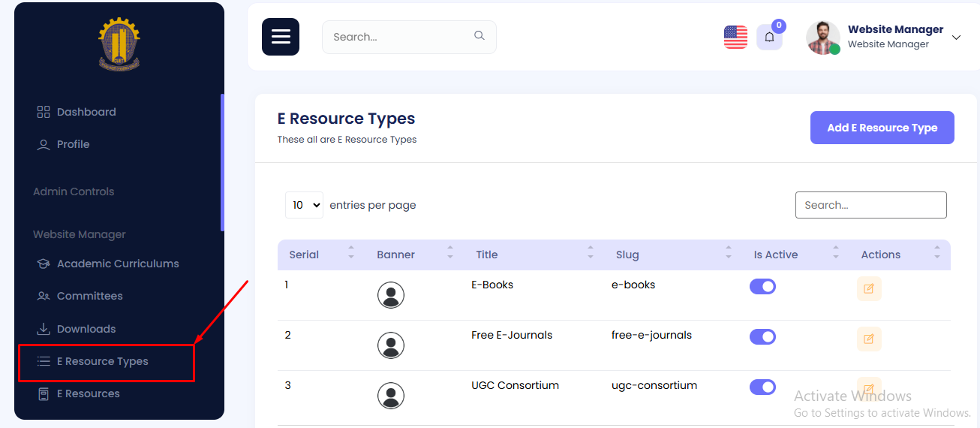Screen dimensions: 980x428
Task: Click the notification bell icon
Action: click(x=769, y=37)
